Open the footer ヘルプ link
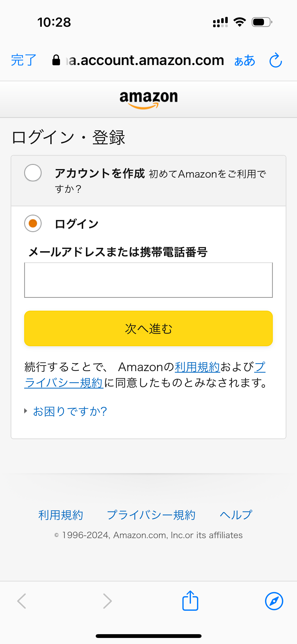The width and height of the screenshot is (297, 644). (x=236, y=515)
